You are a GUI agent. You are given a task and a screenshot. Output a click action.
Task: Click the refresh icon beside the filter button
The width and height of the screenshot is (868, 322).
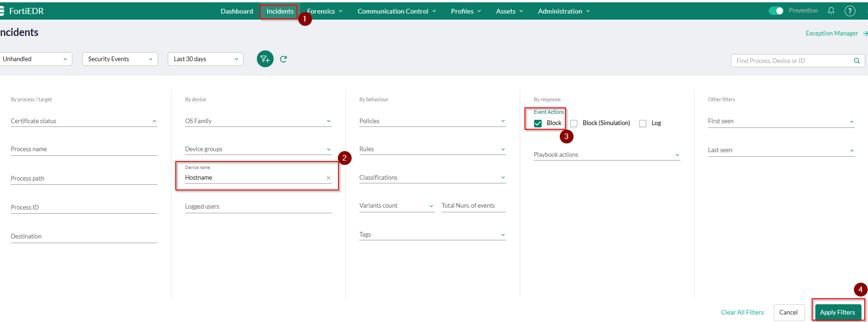point(283,59)
